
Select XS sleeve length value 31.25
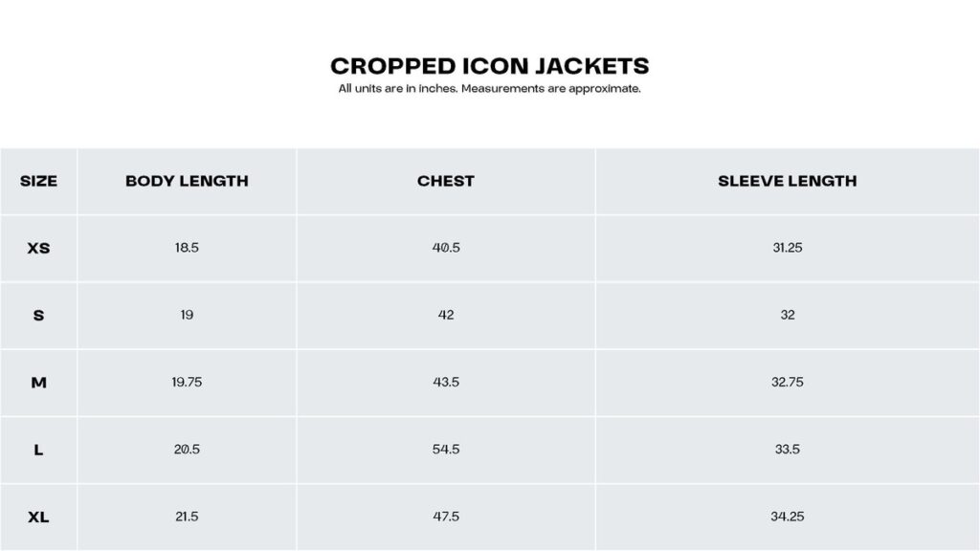pos(787,248)
